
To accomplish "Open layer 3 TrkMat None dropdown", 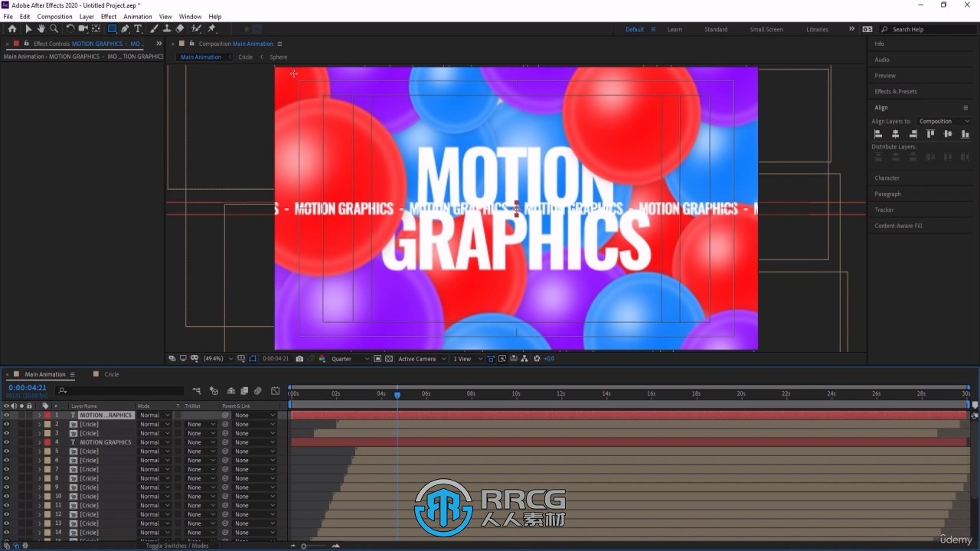I will pos(199,433).
